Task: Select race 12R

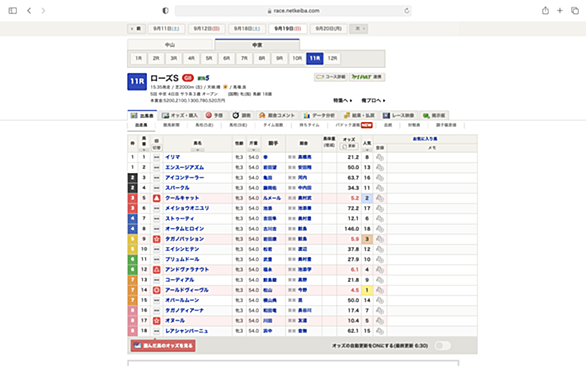Action: 332,58
